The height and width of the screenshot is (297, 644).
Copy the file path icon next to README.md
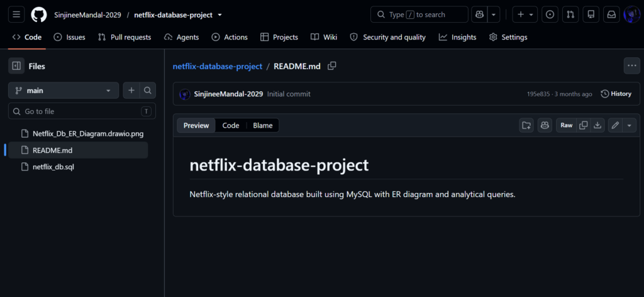pos(332,65)
